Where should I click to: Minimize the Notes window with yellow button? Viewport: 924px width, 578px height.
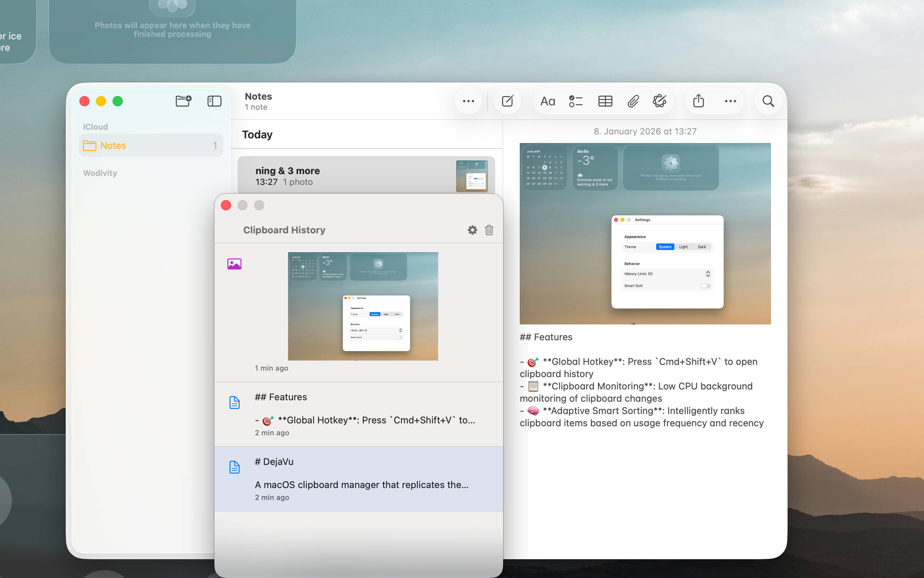101,101
